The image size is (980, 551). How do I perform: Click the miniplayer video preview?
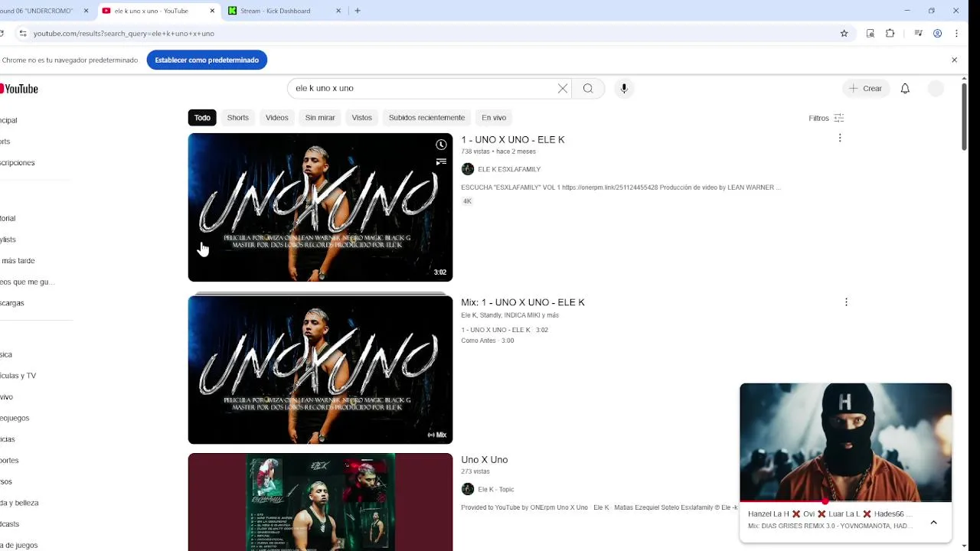845,442
